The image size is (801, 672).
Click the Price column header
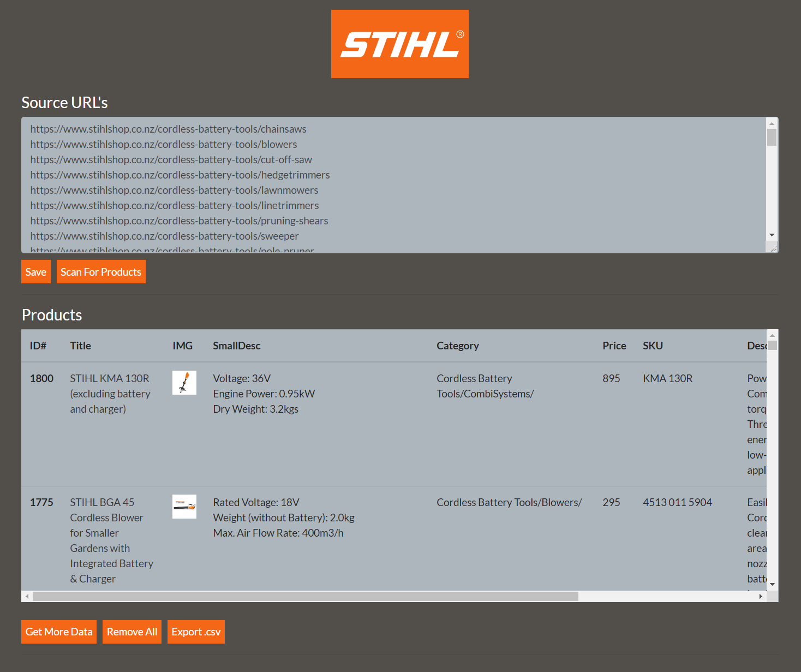click(x=614, y=346)
